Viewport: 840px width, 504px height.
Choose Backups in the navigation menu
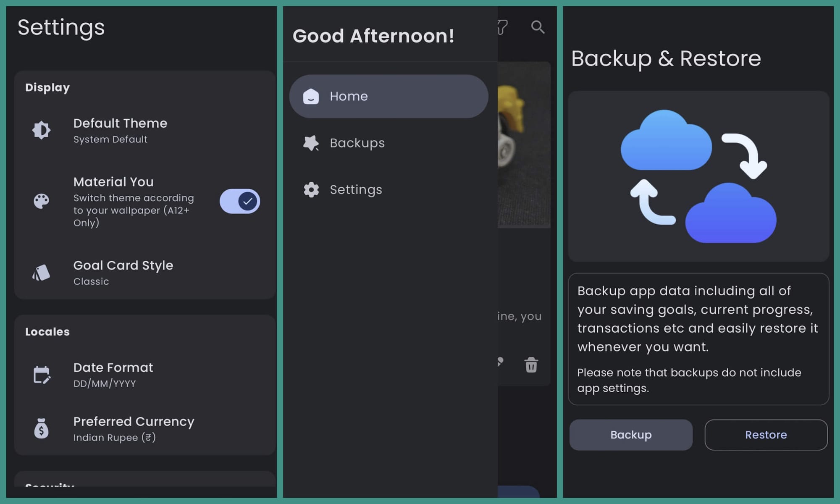pyautogui.click(x=357, y=143)
